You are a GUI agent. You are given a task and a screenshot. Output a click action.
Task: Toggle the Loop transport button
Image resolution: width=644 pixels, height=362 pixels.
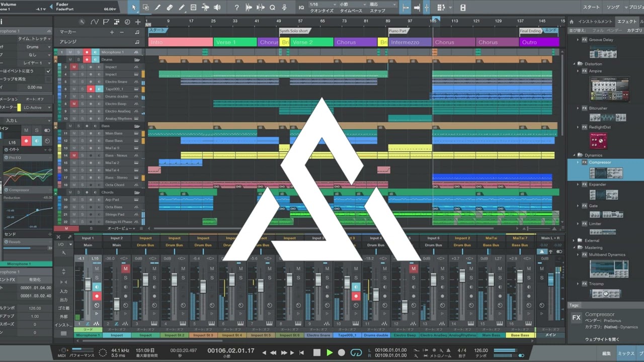pos(356,352)
